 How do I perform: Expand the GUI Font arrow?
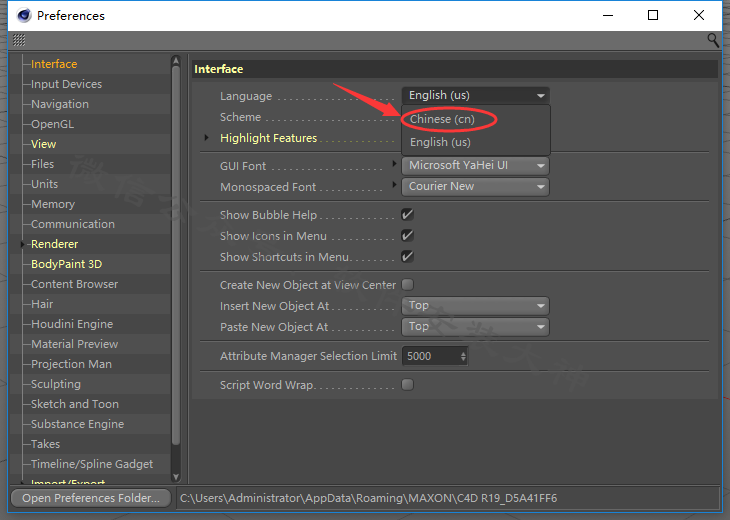coord(394,163)
